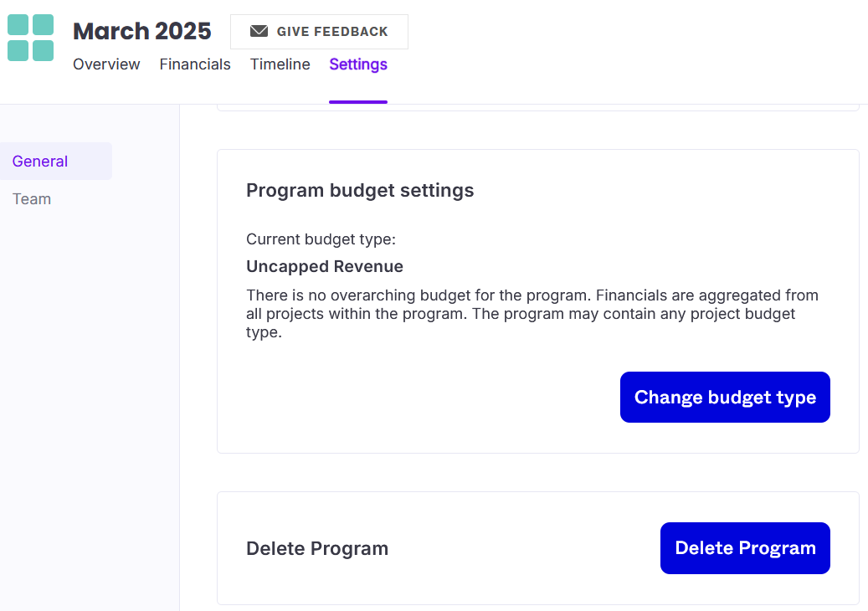This screenshot has width=868, height=611.
Task: Click the March 2025 program title
Action: tap(141, 31)
